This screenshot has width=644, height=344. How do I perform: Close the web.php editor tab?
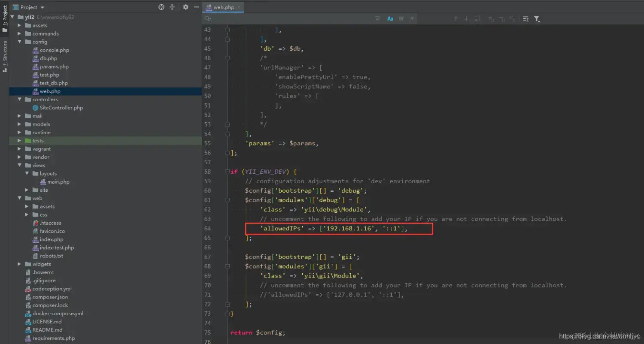239,7
